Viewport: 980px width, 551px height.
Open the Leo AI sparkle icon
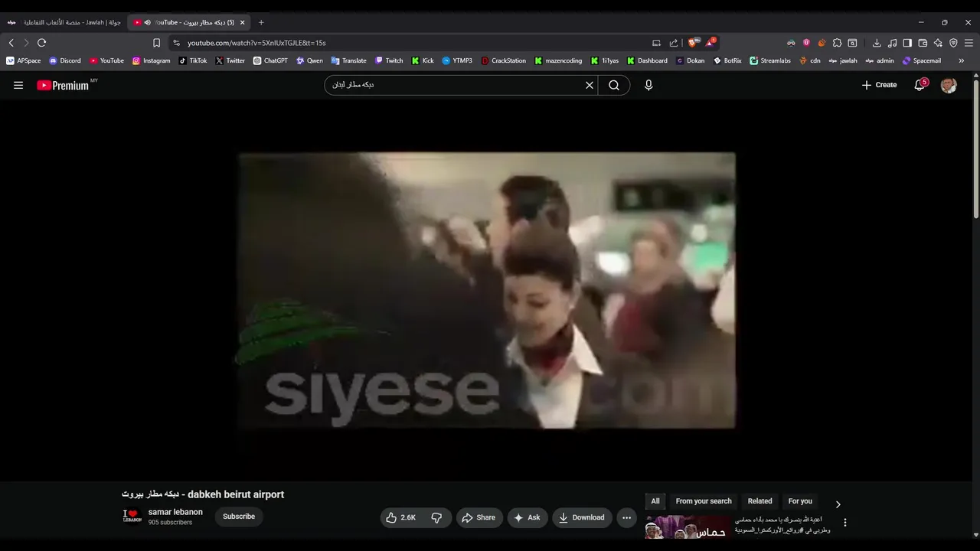point(938,43)
